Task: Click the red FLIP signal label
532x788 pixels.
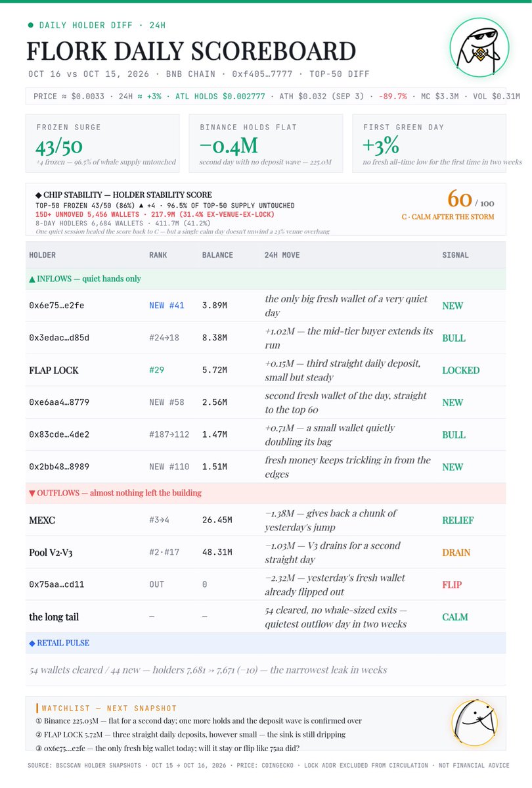Action: coord(452,584)
